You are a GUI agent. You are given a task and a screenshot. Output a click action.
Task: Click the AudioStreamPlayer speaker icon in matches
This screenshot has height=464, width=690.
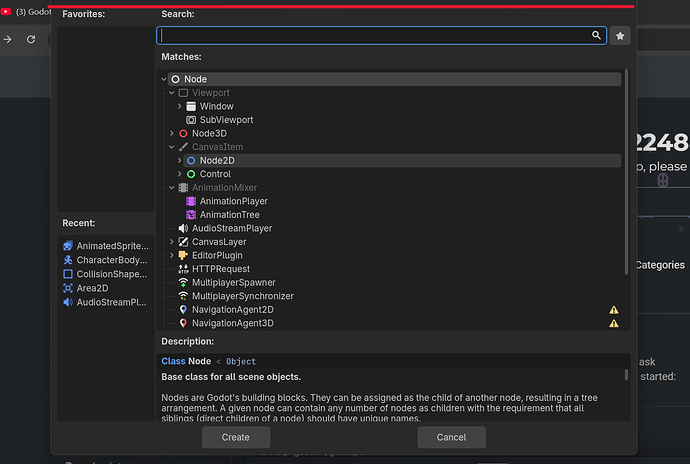(184, 228)
